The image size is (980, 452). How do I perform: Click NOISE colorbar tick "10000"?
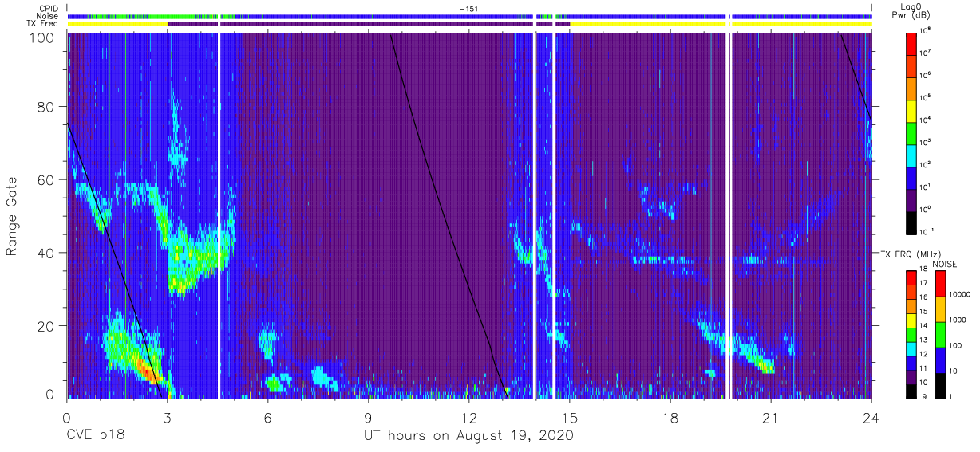click(958, 293)
